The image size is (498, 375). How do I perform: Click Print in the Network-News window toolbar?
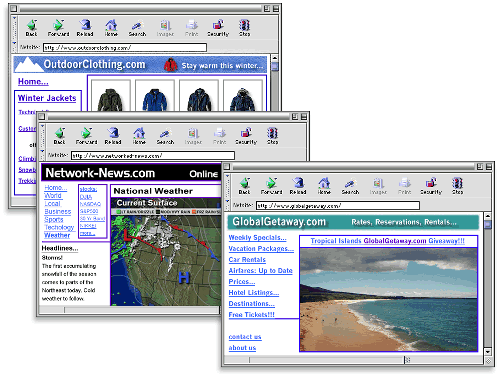[219, 136]
